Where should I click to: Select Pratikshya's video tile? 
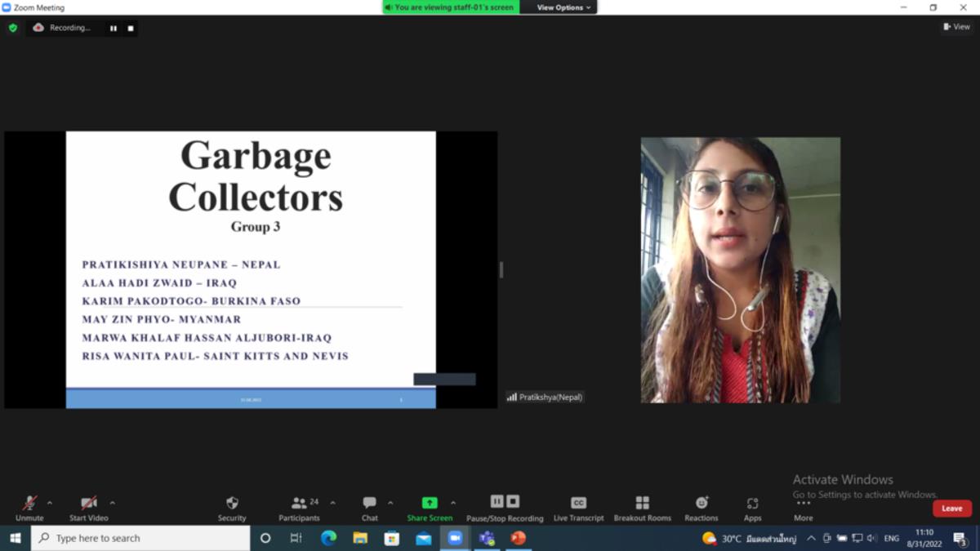(x=740, y=269)
